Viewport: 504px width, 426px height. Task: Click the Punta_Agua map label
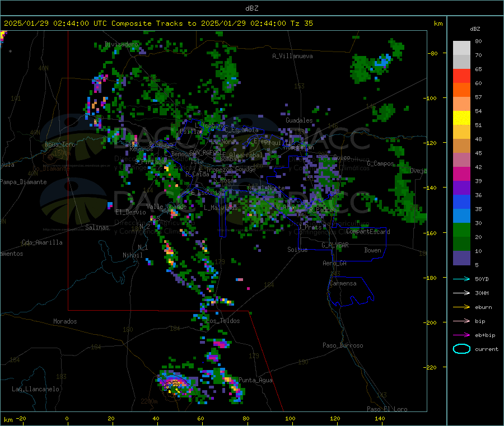coord(255,380)
